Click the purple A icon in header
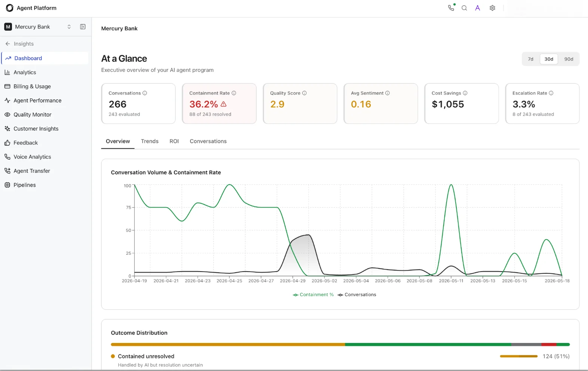 coord(478,8)
